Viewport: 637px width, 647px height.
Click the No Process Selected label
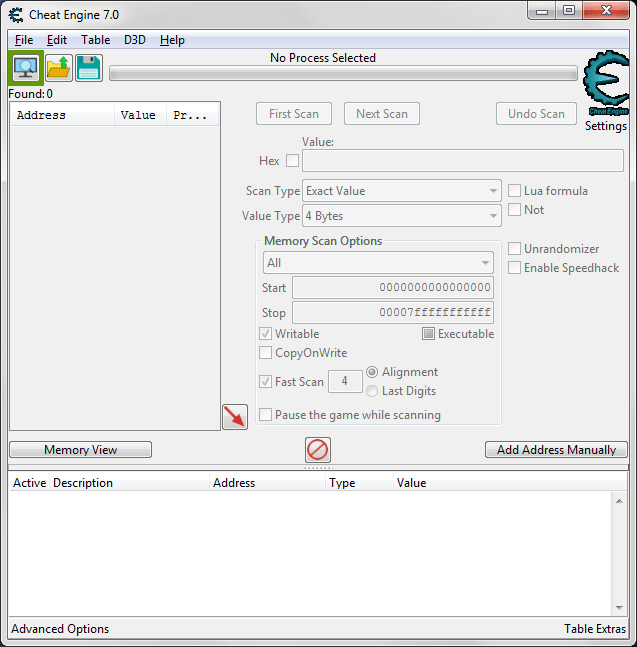[x=323, y=58]
